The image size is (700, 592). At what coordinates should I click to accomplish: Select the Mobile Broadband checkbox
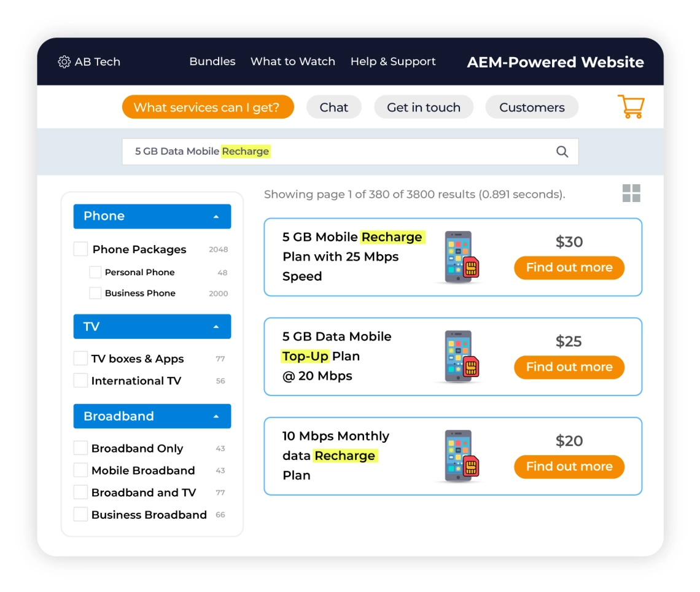click(x=80, y=470)
